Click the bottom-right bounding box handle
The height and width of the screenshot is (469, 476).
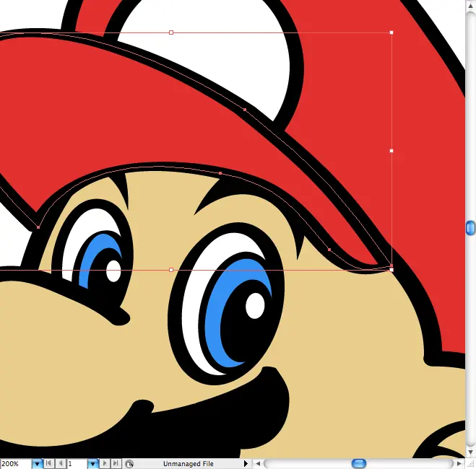coord(391,270)
